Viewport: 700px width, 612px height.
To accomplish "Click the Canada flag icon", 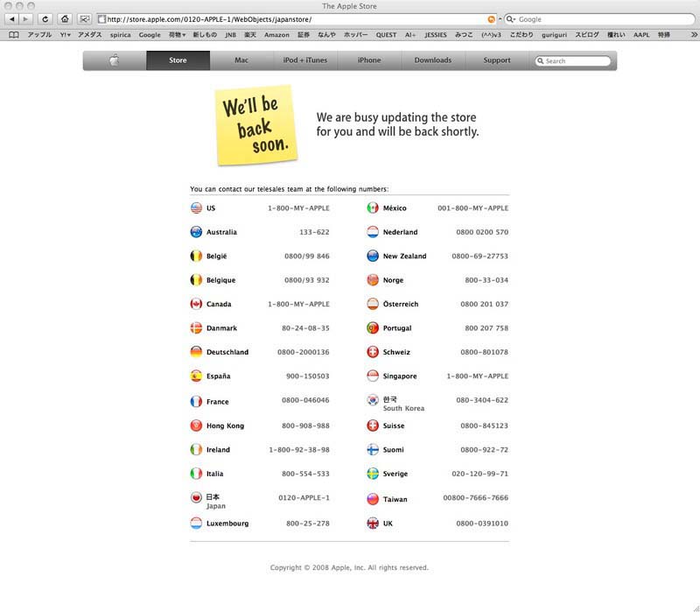I will (x=196, y=304).
